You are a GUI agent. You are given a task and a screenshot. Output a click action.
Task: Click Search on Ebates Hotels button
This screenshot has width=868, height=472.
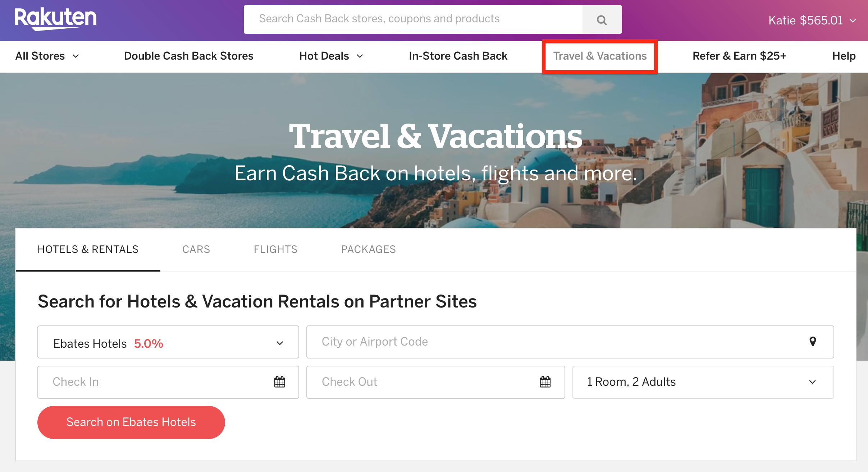click(131, 422)
